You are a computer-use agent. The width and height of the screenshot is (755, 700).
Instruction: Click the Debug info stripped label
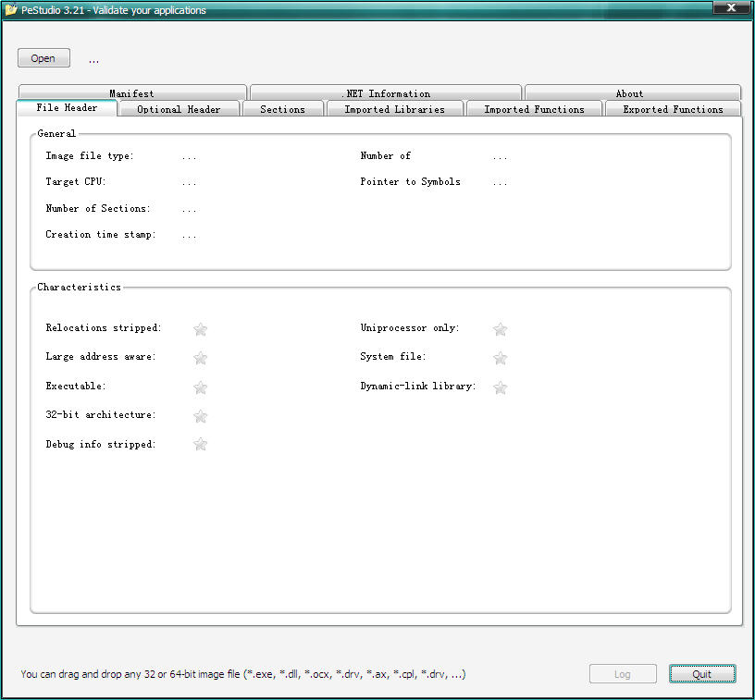coord(101,445)
